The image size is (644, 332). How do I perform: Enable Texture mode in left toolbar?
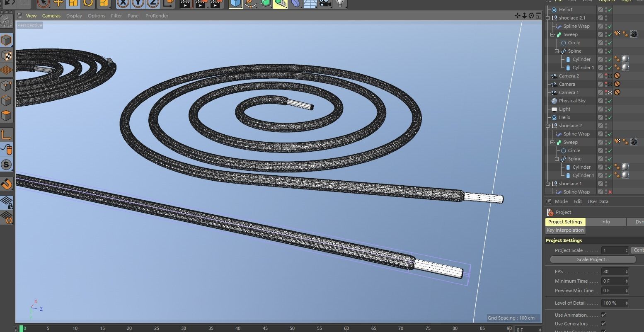tap(7, 55)
